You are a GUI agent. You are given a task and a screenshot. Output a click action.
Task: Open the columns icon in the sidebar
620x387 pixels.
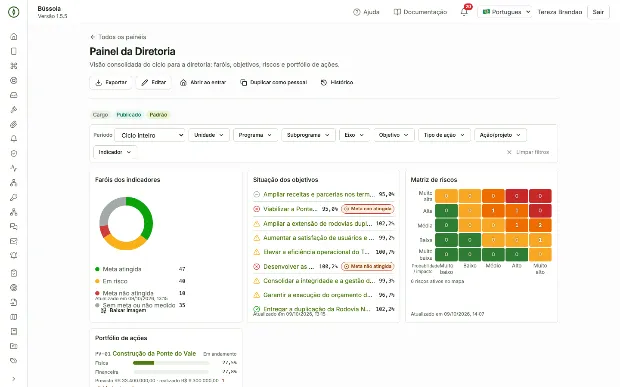(13, 317)
